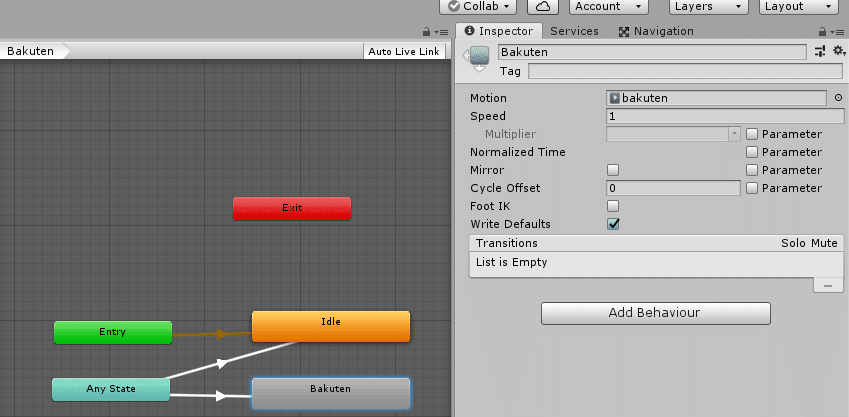Image resolution: width=849 pixels, height=417 pixels.
Task: Click the Tag input field
Action: (x=685, y=71)
